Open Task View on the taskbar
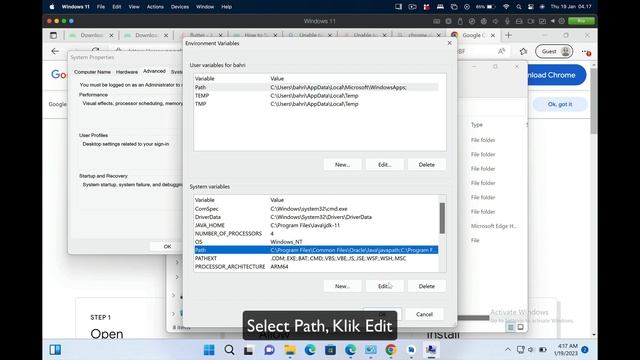This screenshot has height=360, width=640. 249,350
